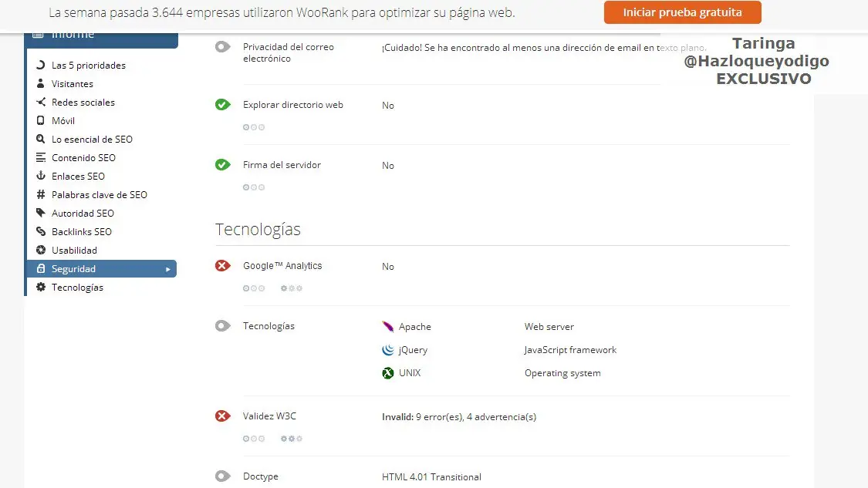Open Las 5 prioridades section
This screenshot has height=488, width=868.
click(88, 66)
